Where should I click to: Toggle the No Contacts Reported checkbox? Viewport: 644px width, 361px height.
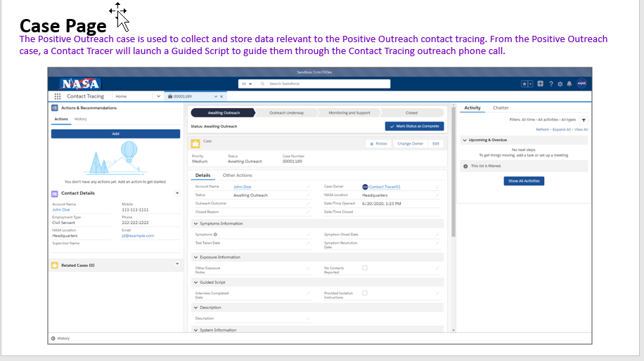365,268
